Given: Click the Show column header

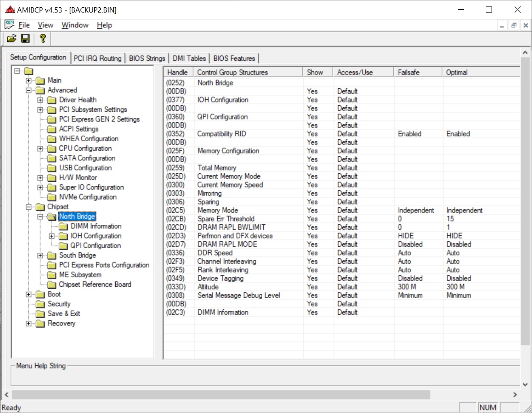Looking at the screenshot, I should pyautogui.click(x=318, y=72).
